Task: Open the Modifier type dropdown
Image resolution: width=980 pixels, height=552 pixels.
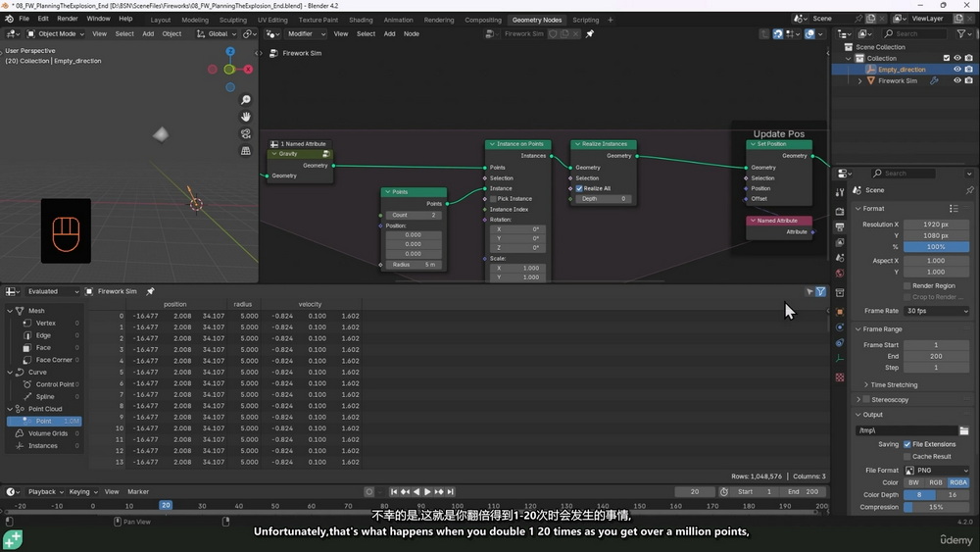Action: pyautogui.click(x=305, y=33)
